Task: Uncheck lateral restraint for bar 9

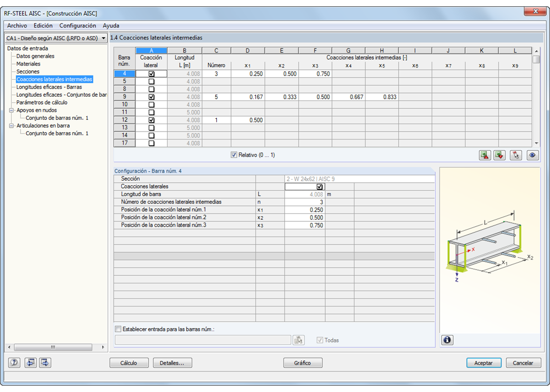Action: pos(151,97)
